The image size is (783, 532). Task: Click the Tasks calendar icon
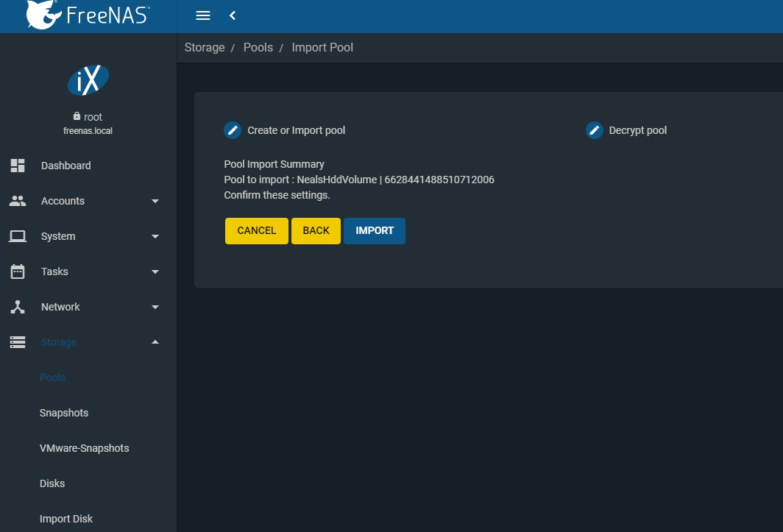(18, 272)
